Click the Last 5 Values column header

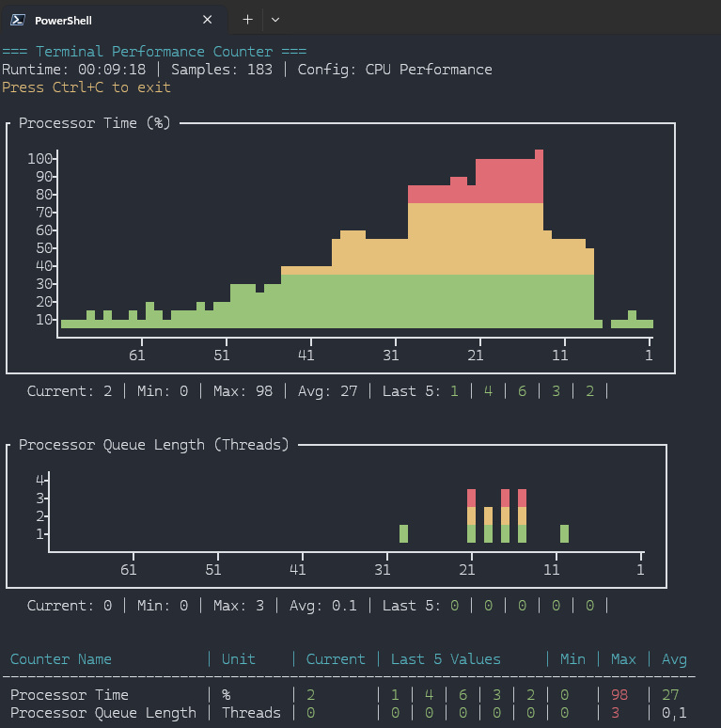point(446,659)
